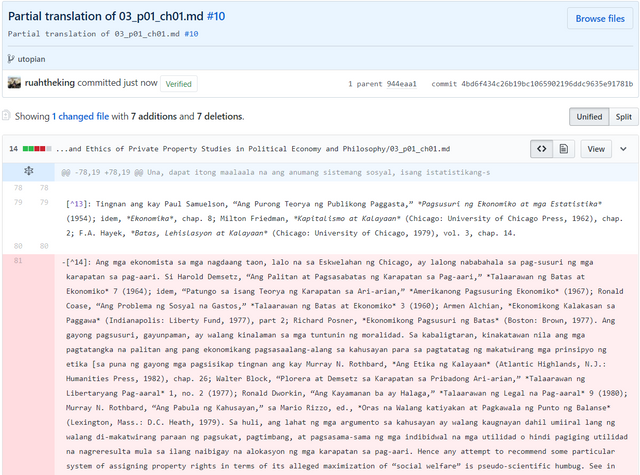Viewport: 640px width, 475px height.
Task: Open parent commit 944eaa1
Action: (401, 84)
